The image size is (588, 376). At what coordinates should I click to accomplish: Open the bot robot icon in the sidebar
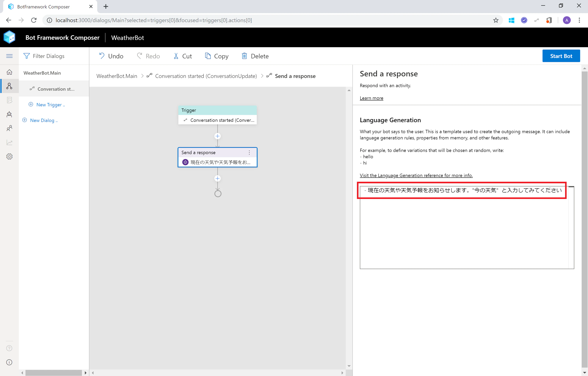[9, 114]
